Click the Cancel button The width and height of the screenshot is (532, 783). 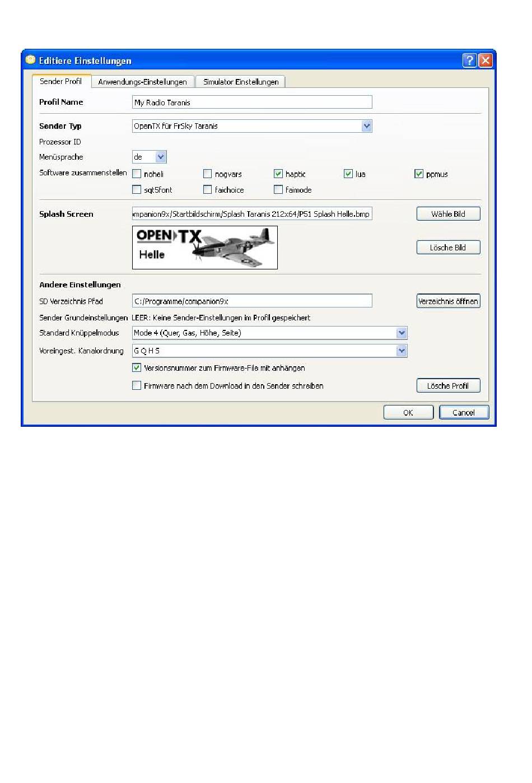464,413
